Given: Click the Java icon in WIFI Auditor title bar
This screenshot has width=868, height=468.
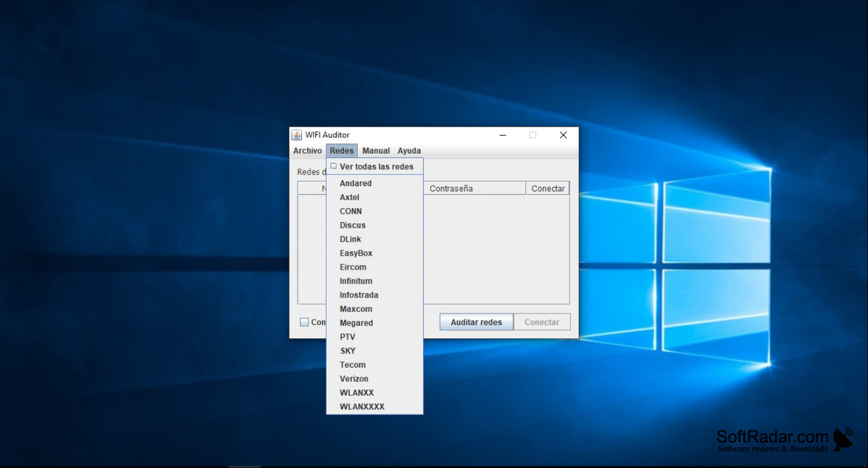Looking at the screenshot, I should point(296,135).
